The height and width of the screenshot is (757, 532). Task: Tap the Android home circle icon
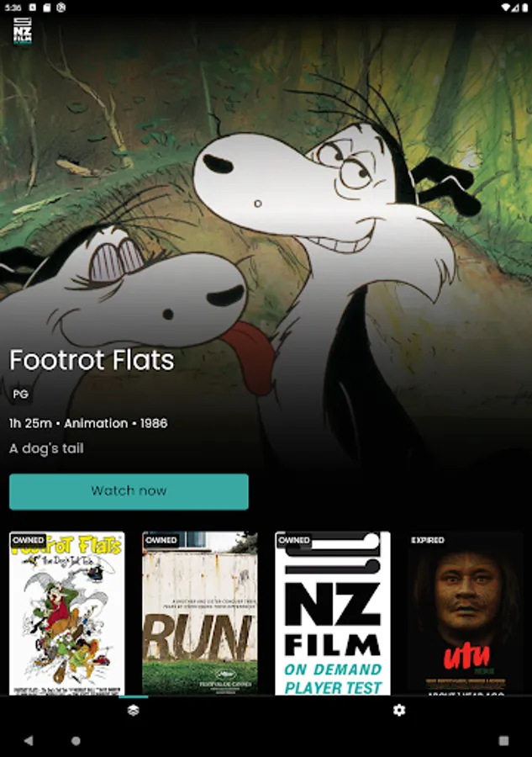pyautogui.click(x=76, y=740)
